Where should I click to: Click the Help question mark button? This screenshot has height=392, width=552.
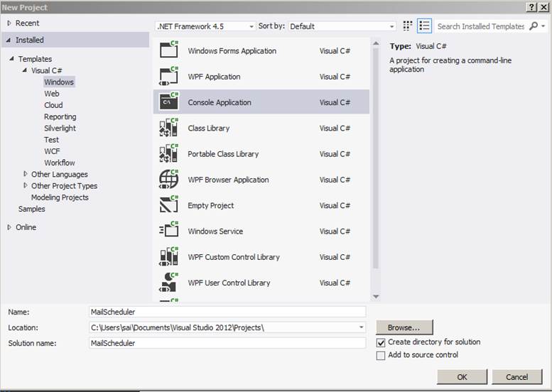tap(531, 7)
